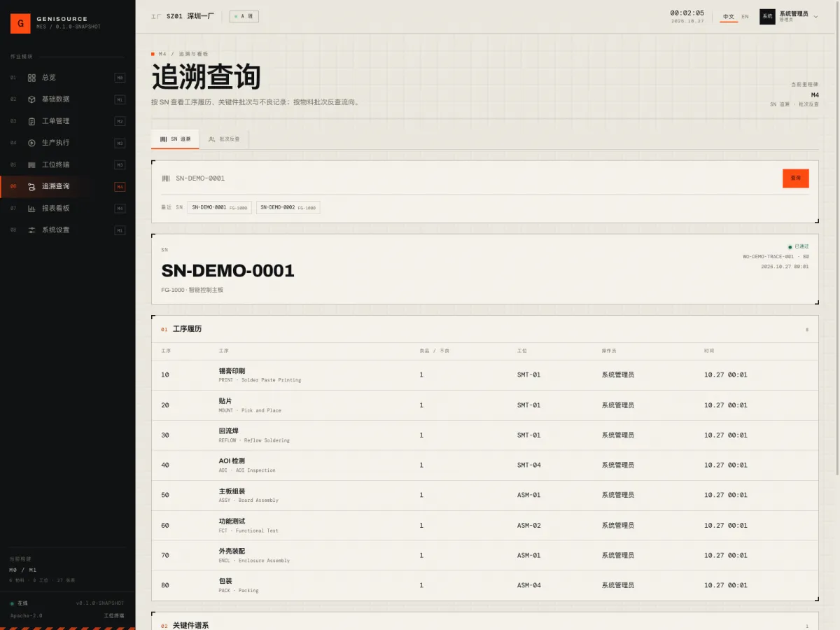The image size is (840, 630).
Task: Click the SMT-04 workstation cell
Action: tap(529, 465)
